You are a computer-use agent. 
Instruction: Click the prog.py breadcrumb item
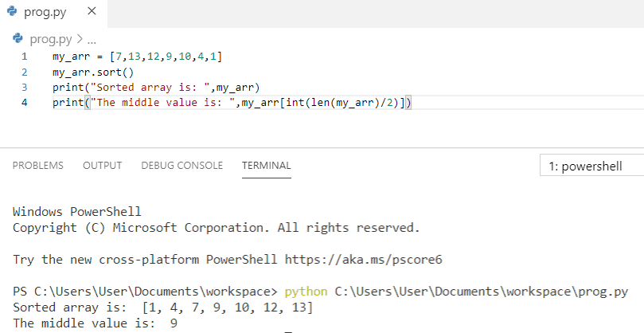click(x=50, y=39)
